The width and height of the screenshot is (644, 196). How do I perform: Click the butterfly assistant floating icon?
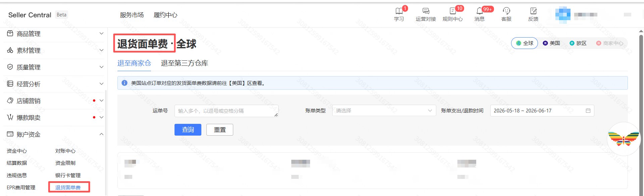click(624, 139)
